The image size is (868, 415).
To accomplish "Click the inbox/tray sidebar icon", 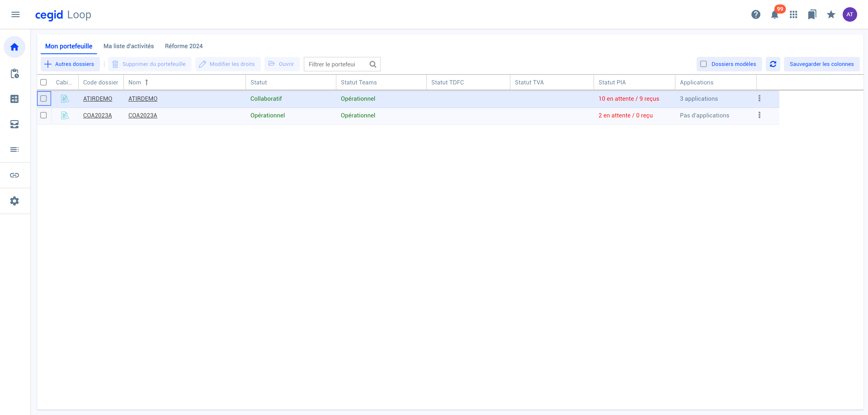I will 14,124.
